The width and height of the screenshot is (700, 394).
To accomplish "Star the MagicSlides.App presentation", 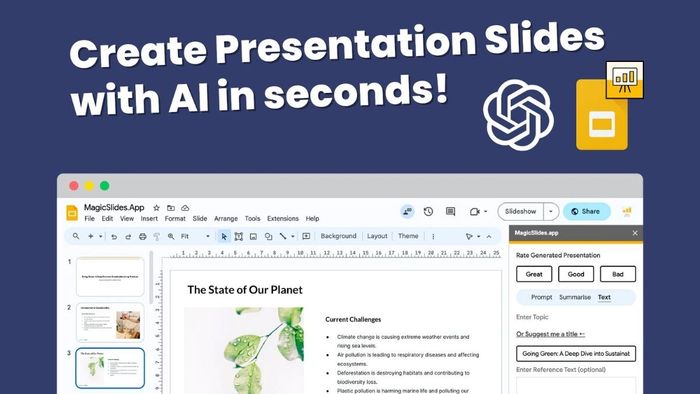I will tap(156, 208).
